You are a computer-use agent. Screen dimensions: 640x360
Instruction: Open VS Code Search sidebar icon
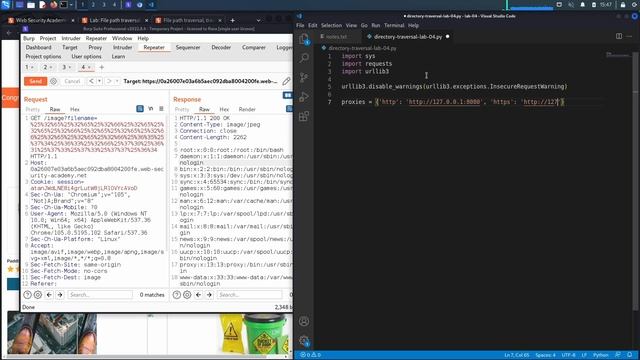pyautogui.click(x=304, y=58)
